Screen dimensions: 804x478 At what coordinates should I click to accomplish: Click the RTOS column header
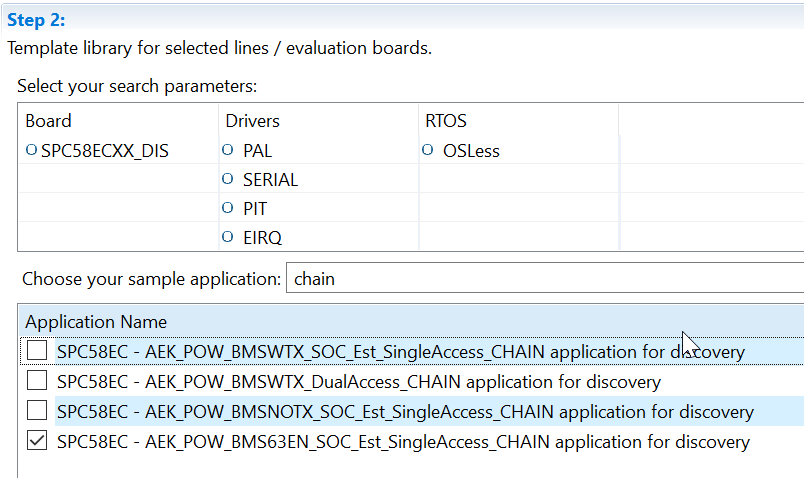[446, 121]
